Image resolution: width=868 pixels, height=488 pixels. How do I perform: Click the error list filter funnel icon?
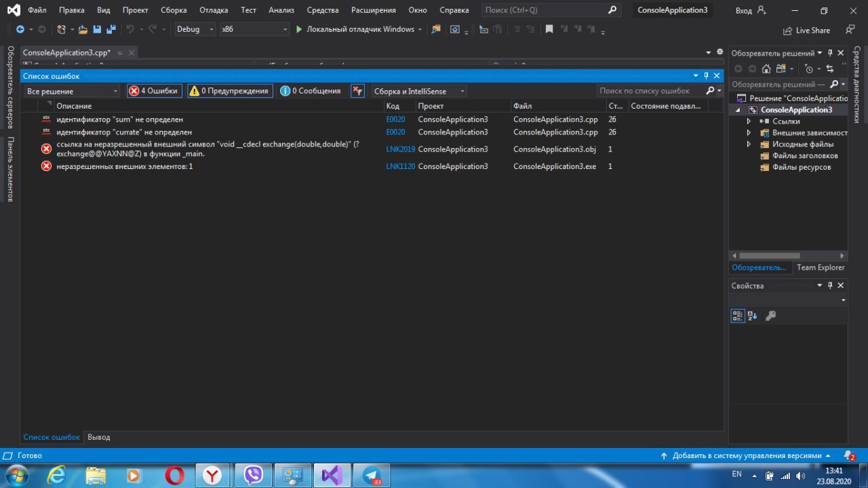coord(357,91)
